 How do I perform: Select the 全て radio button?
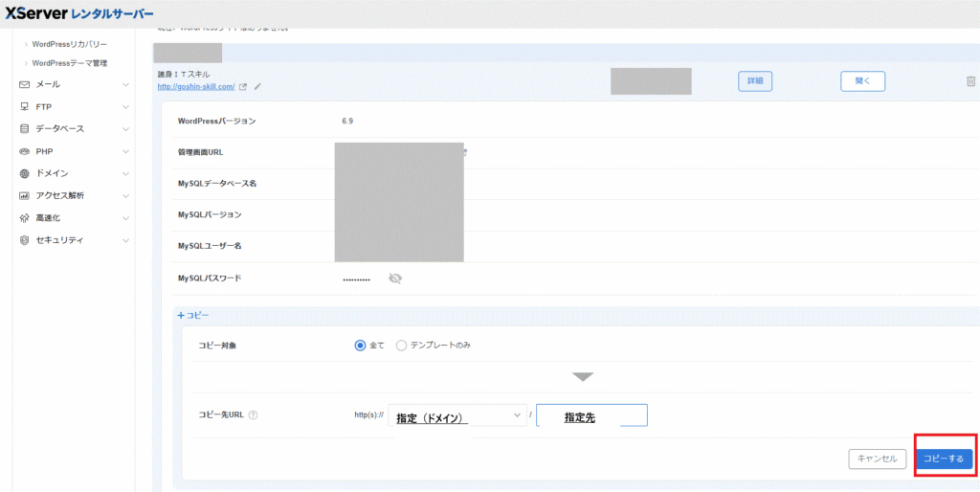click(x=360, y=346)
